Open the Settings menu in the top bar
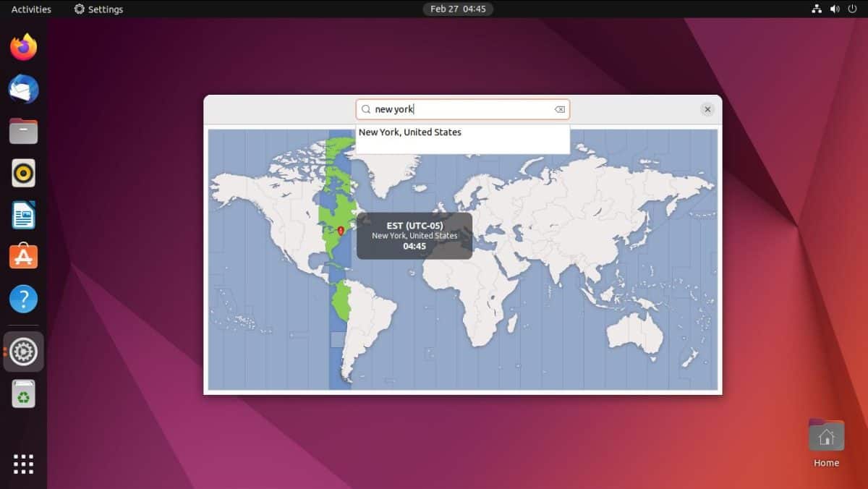This screenshot has width=868, height=489. [x=98, y=9]
